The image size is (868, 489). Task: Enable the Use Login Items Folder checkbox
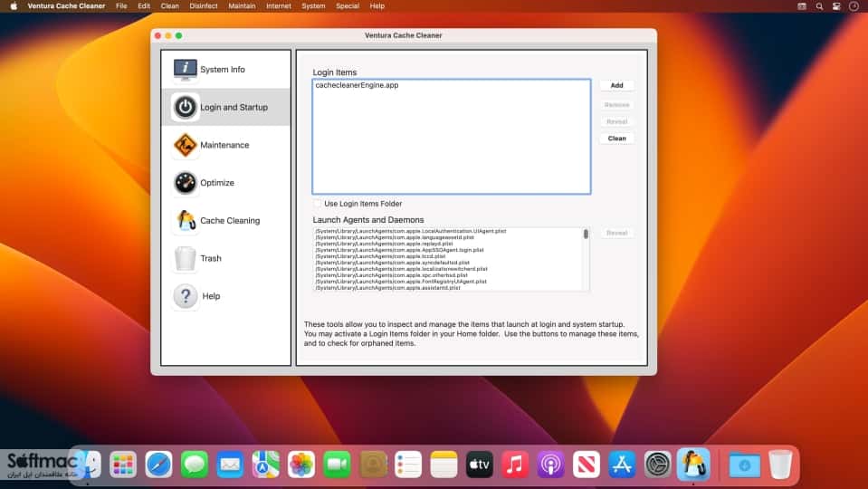pyautogui.click(x=317, y=204)
